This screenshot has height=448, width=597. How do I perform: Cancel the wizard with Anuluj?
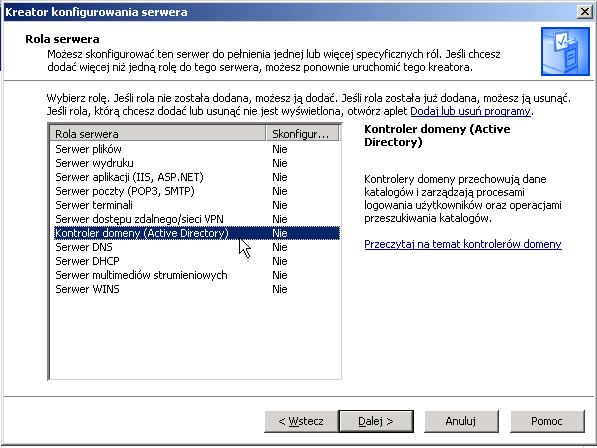(x=461, y=421)
